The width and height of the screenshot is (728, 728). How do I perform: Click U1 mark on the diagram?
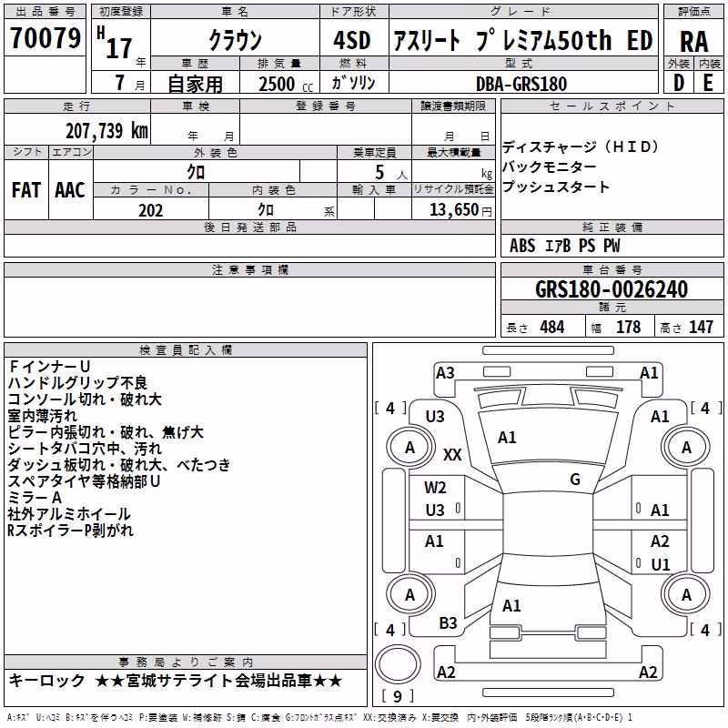tap(661, 564)
